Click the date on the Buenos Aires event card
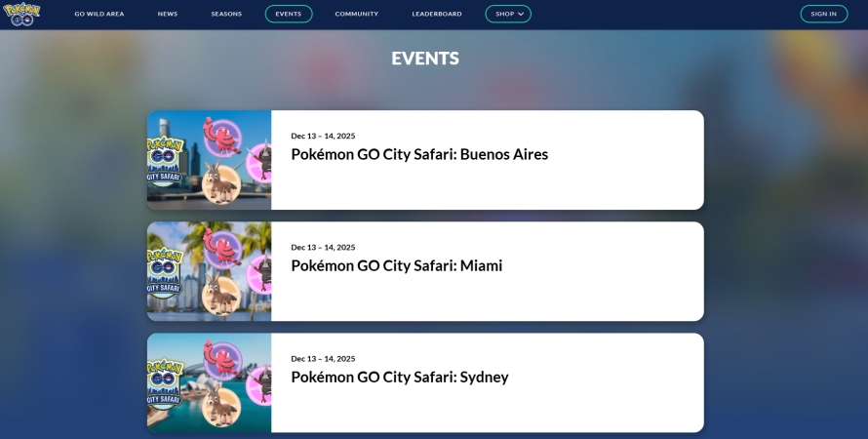 coord(323,136)
